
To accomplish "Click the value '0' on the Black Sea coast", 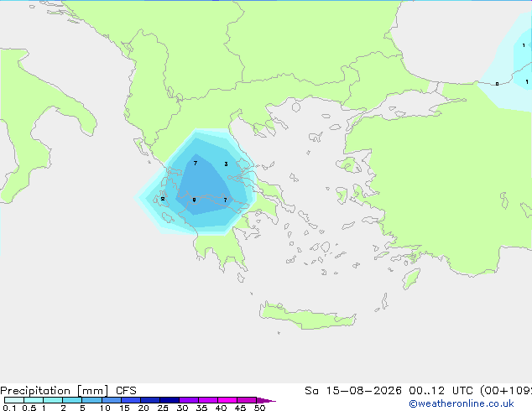I will (x=497, y=84).
